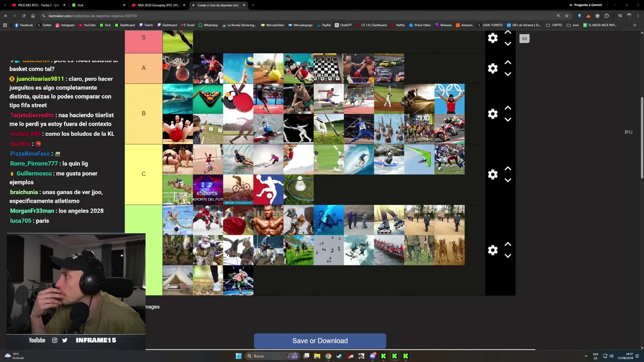Open the Windows Start menu

pyautogui.click(x=238, y=356)
